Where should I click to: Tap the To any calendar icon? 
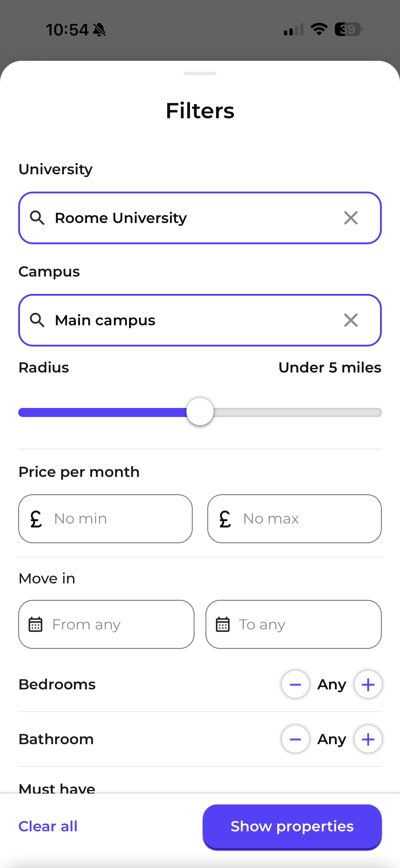tap(223, 624)
